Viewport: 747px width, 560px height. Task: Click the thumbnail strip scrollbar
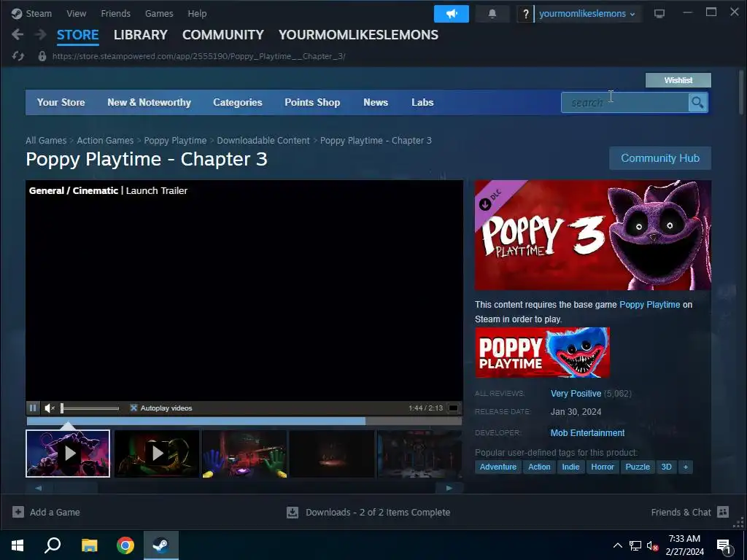pyautogui.click(x=244, y=488)
